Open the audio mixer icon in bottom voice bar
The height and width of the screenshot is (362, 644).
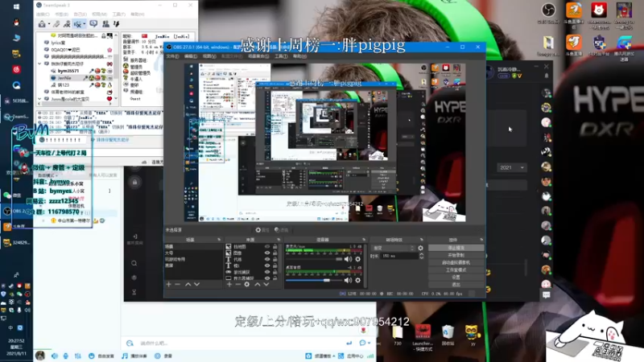click(77, 356)
